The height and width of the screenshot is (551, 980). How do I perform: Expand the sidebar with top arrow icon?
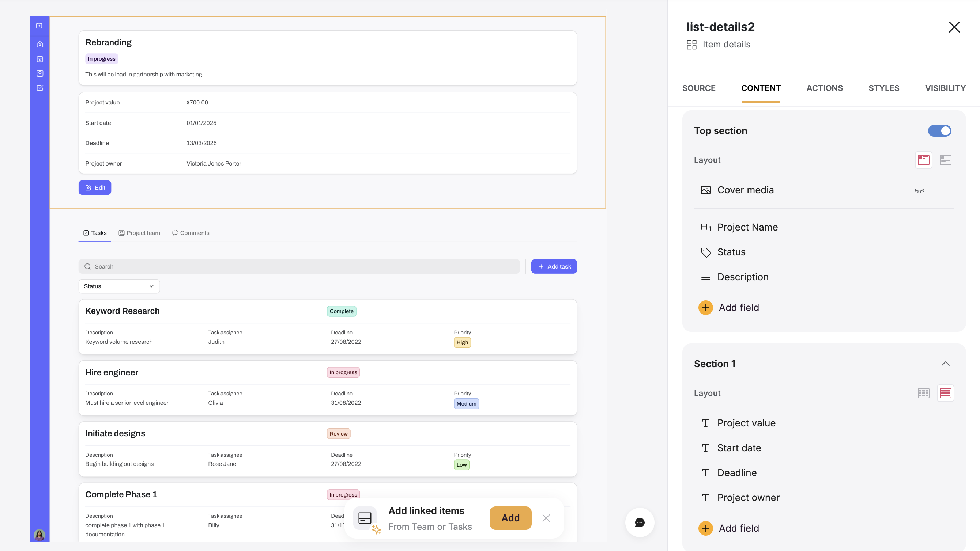[39, 26]
